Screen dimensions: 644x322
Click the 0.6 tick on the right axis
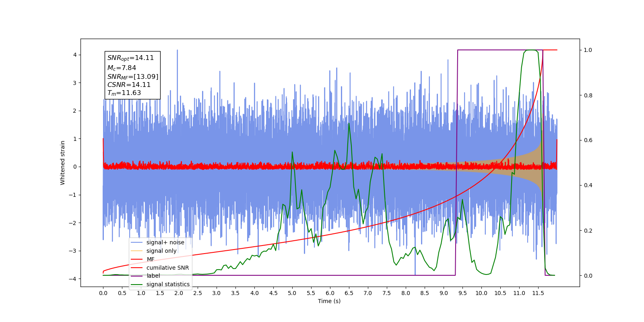click(x=588, y=140)
